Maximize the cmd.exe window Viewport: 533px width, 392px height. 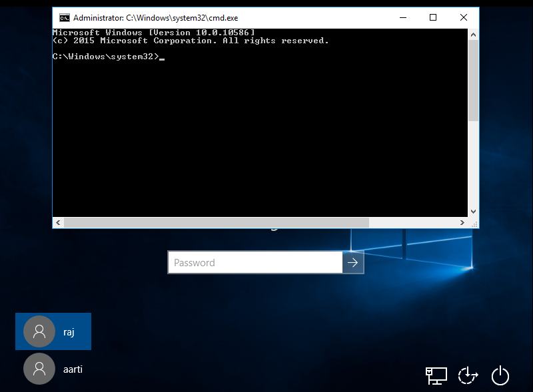pyautogui.click(x=433, y=17)
